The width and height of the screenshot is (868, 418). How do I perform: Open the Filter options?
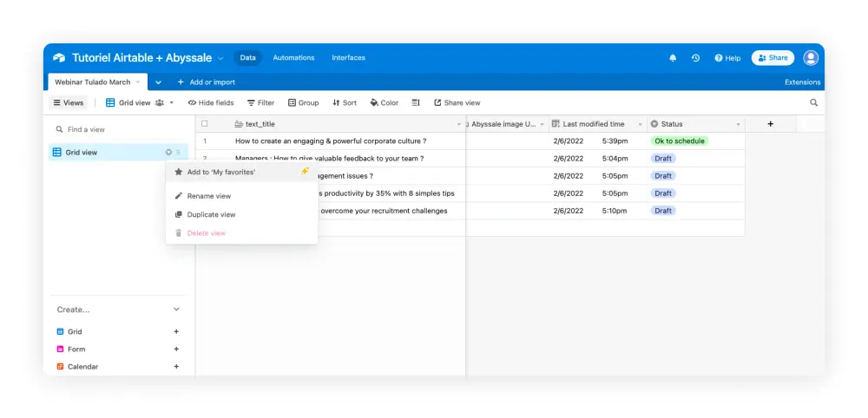point(260,103)
